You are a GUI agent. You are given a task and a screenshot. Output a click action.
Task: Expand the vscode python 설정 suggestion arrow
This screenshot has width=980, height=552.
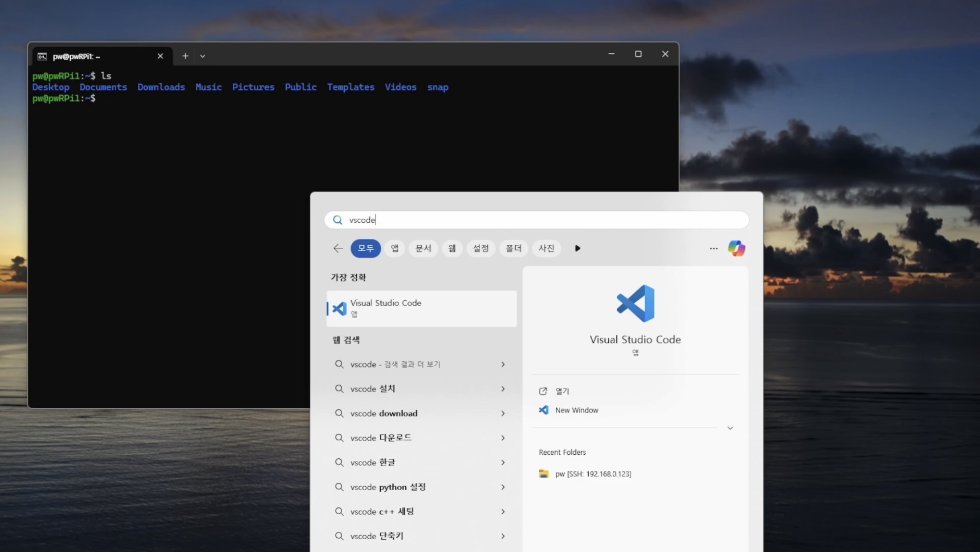click(503, 487)
